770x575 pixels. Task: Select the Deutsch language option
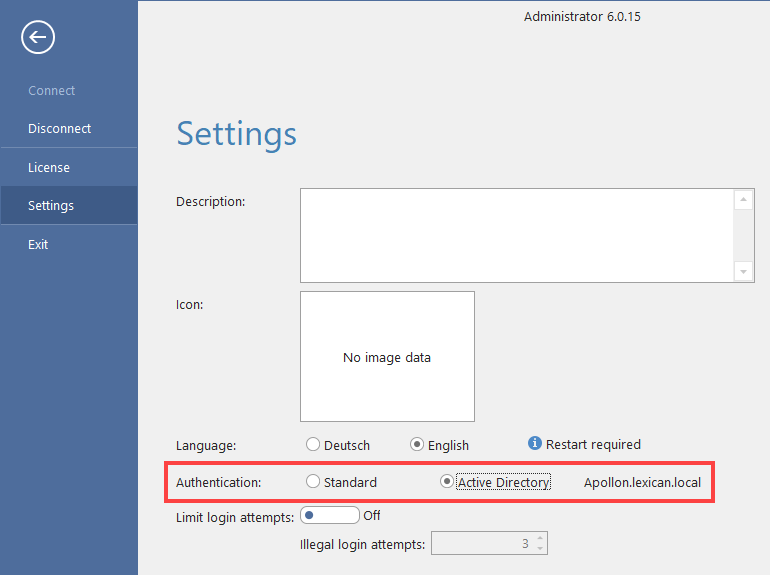[x=314, y=445]
